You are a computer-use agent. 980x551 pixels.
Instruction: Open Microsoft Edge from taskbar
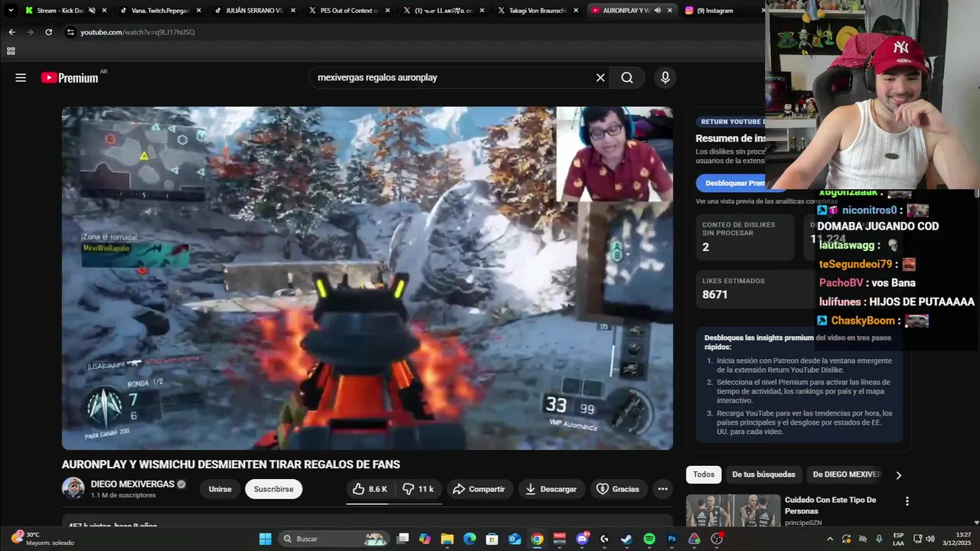click(x=469, y=539)
